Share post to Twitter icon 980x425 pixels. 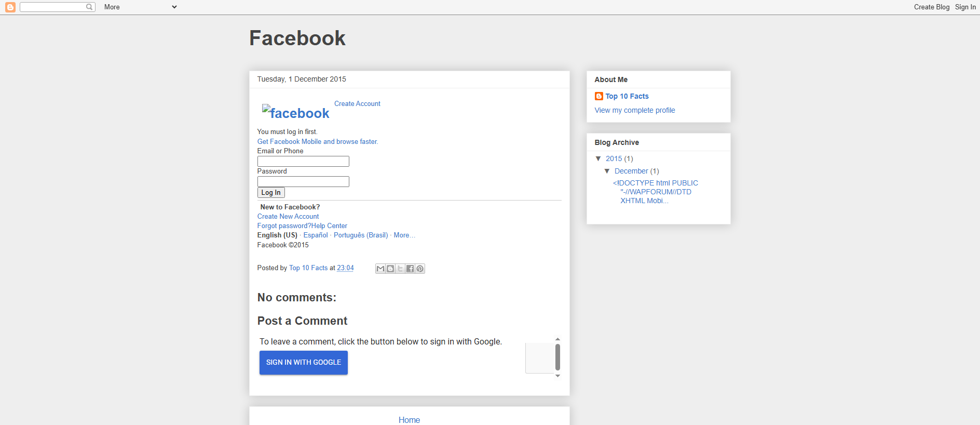click(400, 269)
